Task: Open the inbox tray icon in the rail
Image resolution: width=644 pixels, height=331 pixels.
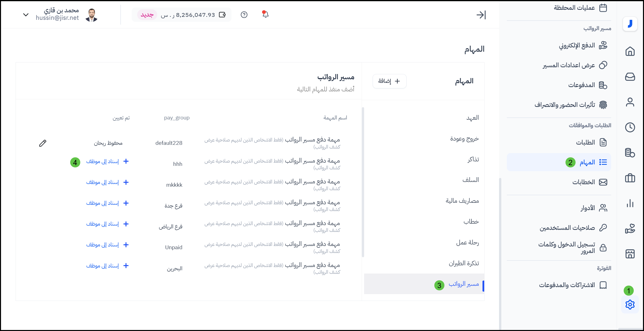Action: (x=630, y=77)
